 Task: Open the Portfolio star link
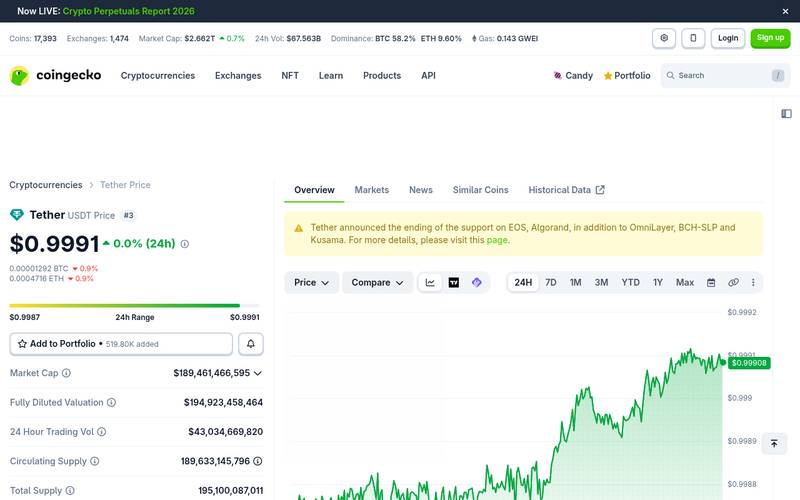click(627, 76)
